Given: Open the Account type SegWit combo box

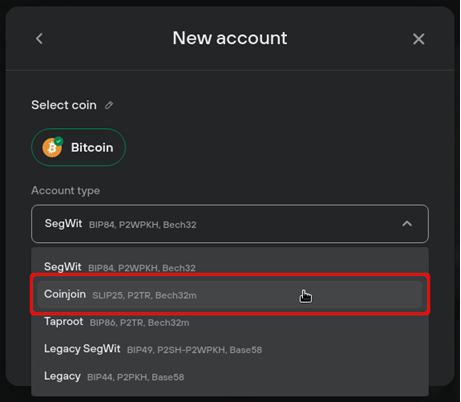Looking at the screenshot, I should pyautogui.click(x=230, y=224).
